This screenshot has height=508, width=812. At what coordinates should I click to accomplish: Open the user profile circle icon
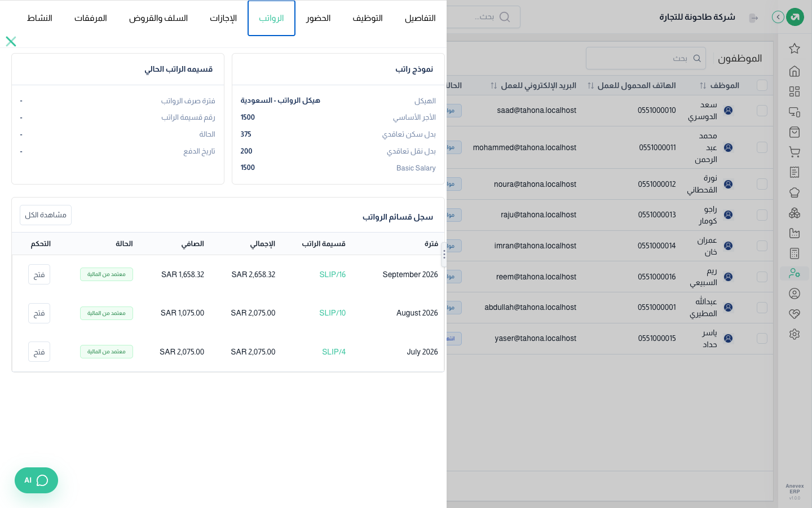click(795, 294)
